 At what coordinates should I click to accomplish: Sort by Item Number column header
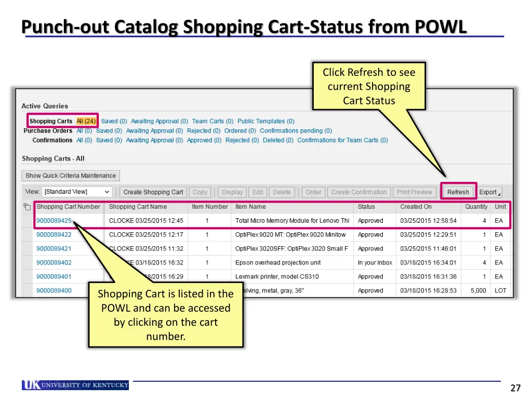tap(210, 207)
